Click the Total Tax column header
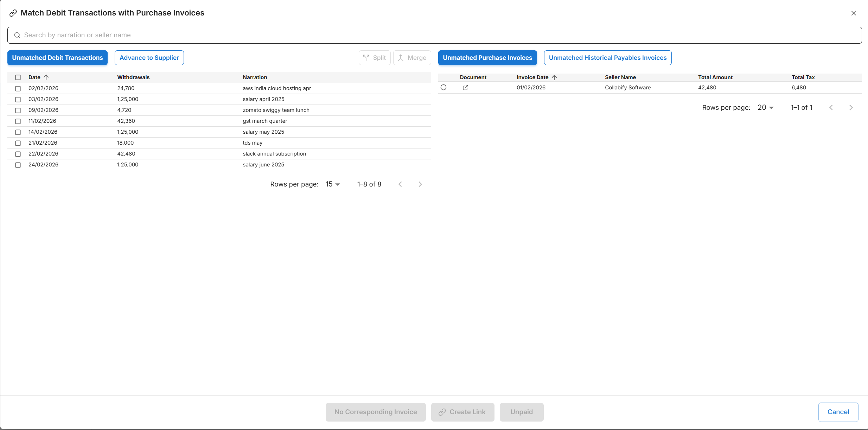 [x=803, y=77]
